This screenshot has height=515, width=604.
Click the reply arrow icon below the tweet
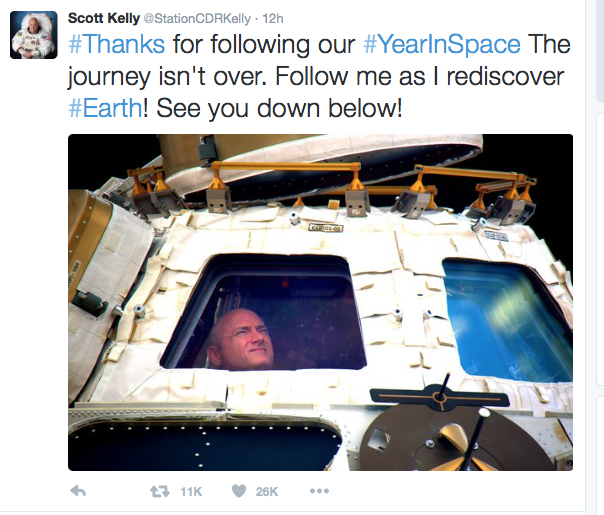tap(78, 491)
